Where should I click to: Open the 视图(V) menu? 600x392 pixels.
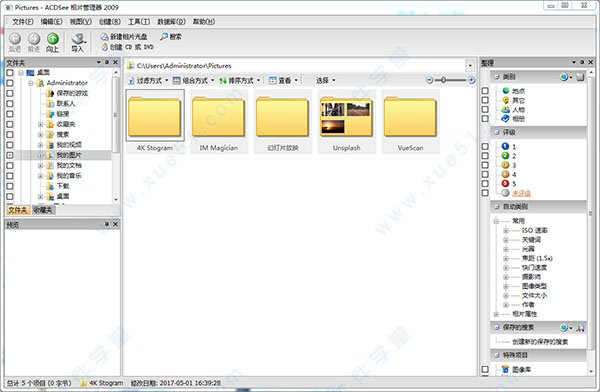point(80,22)
